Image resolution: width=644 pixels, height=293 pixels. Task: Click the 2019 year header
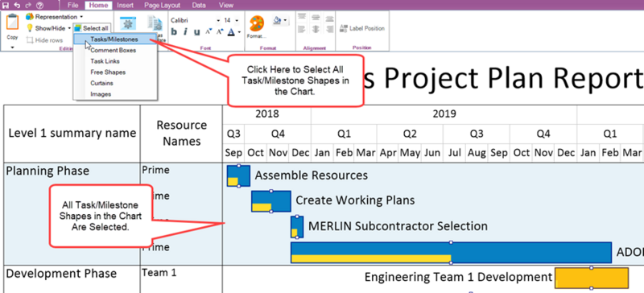pyautogui.click(x=444, y=113)
